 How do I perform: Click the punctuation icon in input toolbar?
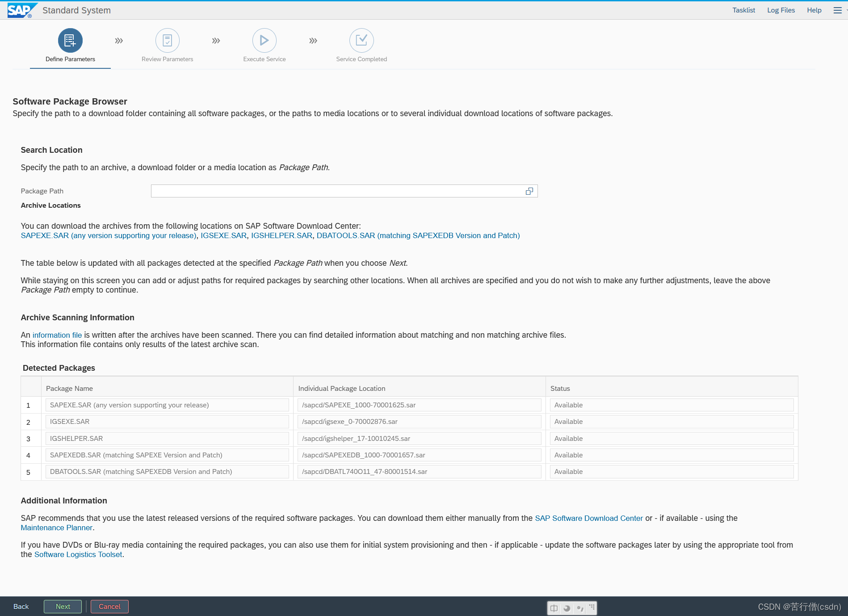click(x=580, y=608)
